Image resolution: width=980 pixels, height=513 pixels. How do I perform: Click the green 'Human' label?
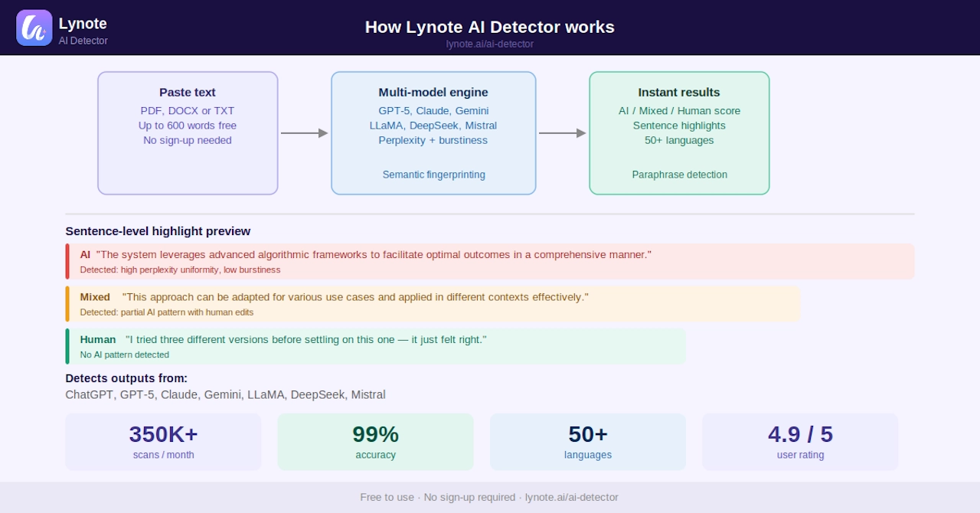[x=98, y=339]
